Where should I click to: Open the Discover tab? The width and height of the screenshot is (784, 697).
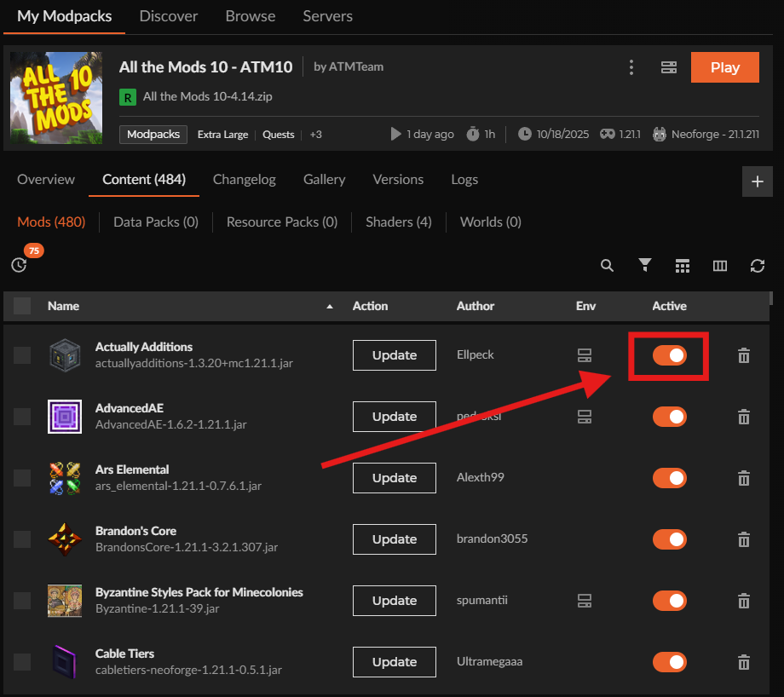click(x=169, y=16)
